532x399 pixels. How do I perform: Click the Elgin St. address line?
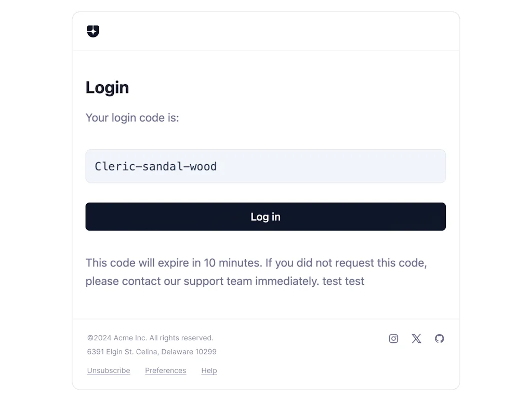(x=151, y=352)
